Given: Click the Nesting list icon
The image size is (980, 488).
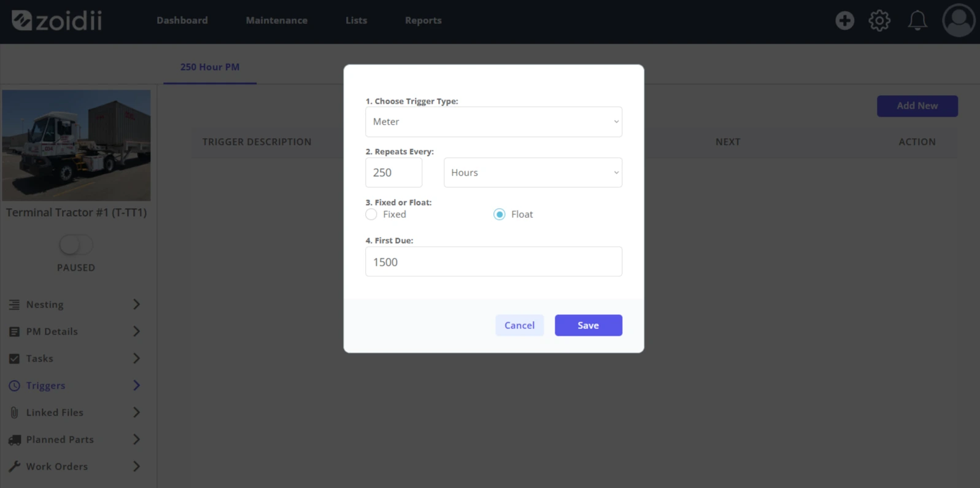Looking at the screenshot, I should (14, 304).
